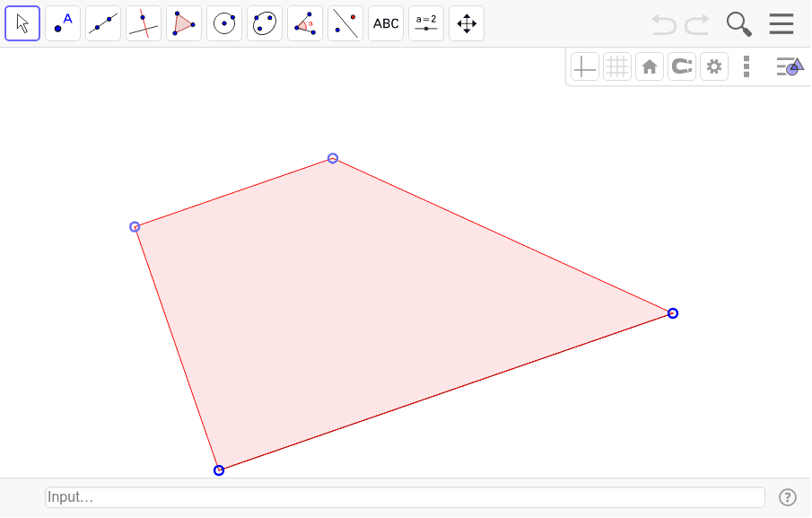The height and width of the screenshot is (518, 812).
Task: Enable point capturing with the magnet icon
Action: [x=682, y=66]
